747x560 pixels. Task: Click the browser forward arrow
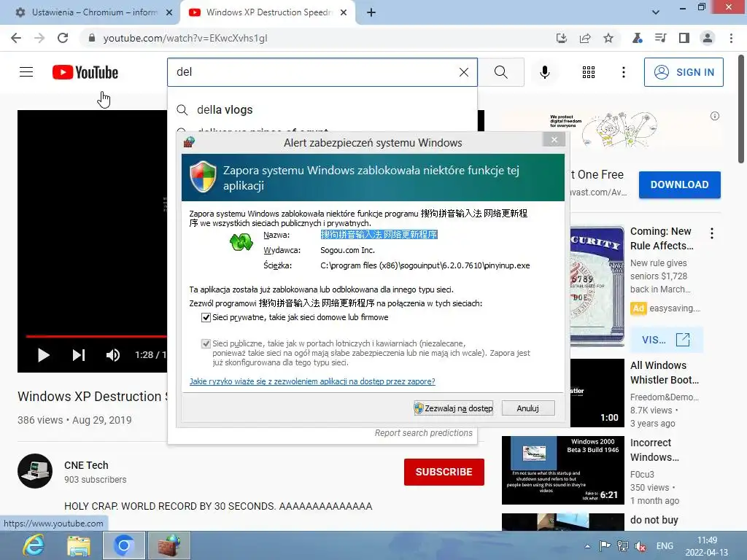[x=39, y=38]
